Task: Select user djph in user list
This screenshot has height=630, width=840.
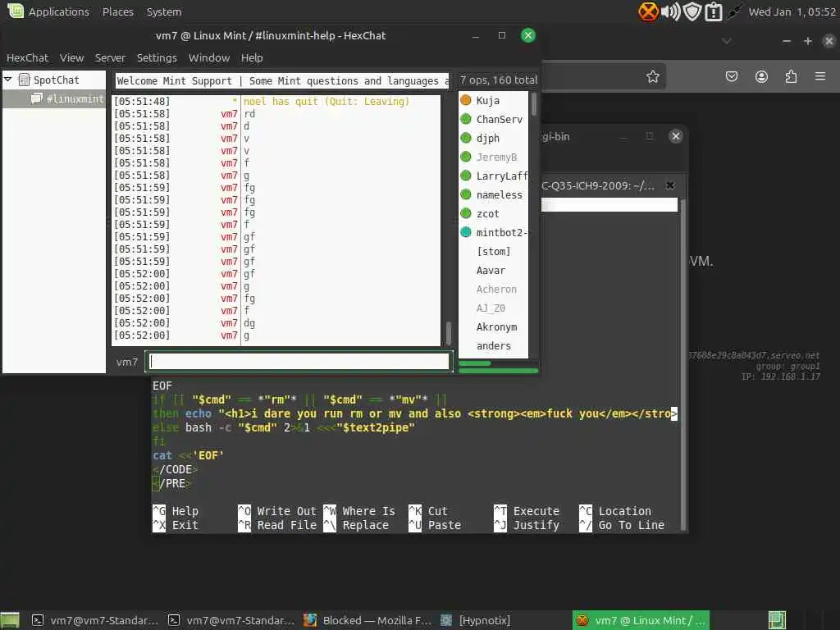Action: [x=493, y=138]
